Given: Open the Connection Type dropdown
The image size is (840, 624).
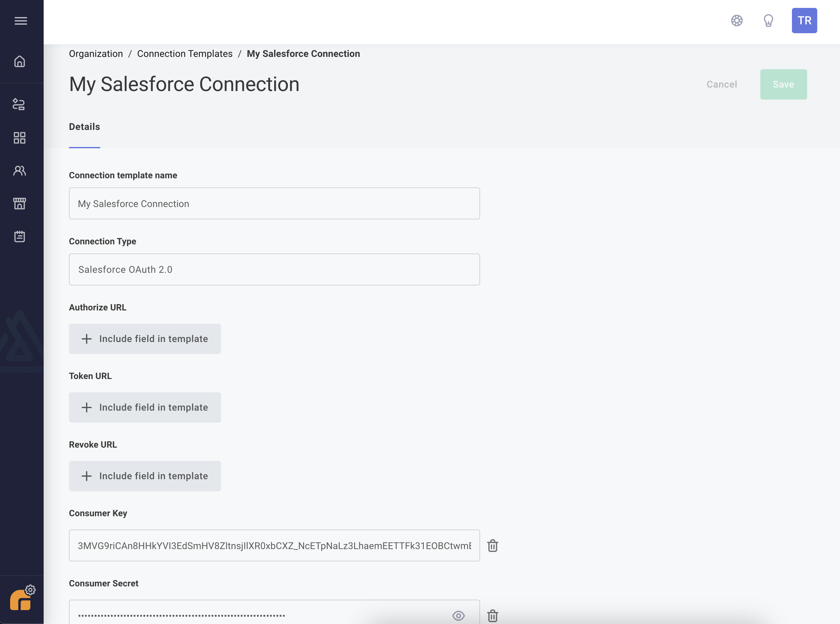Looking at the screenshot, I should tap(274, 269).
